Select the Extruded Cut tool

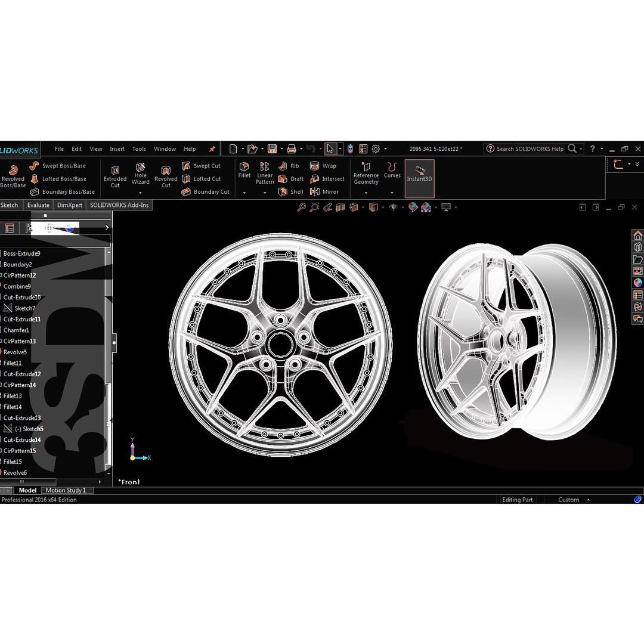pyautogui.click(x=114, y=178)
